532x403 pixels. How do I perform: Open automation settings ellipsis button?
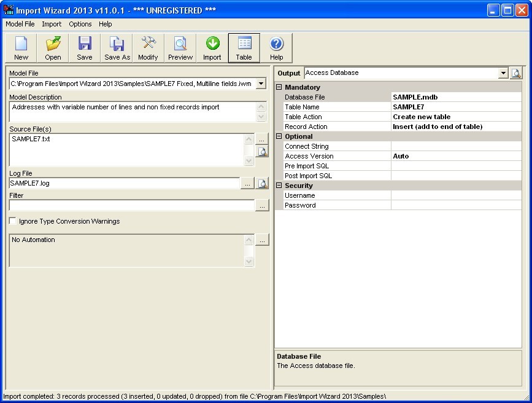pos(262,240)
